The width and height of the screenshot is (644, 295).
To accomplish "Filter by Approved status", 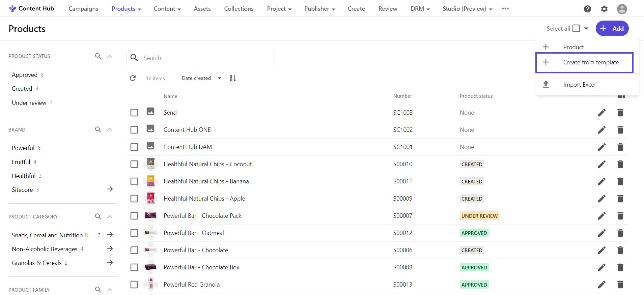I will [25, 75].
